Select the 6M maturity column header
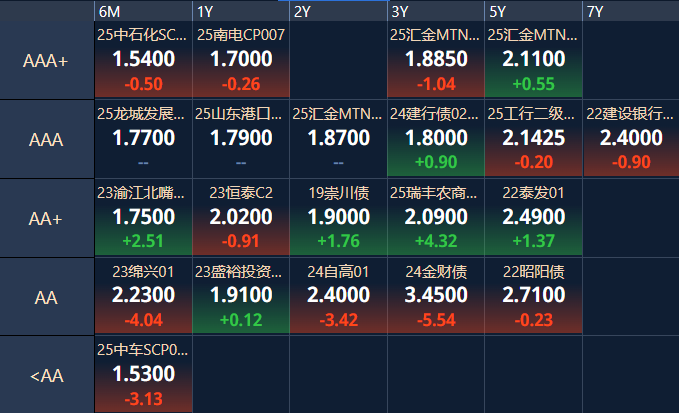This screenshot has width=679, height=413. tap(142, 11)
